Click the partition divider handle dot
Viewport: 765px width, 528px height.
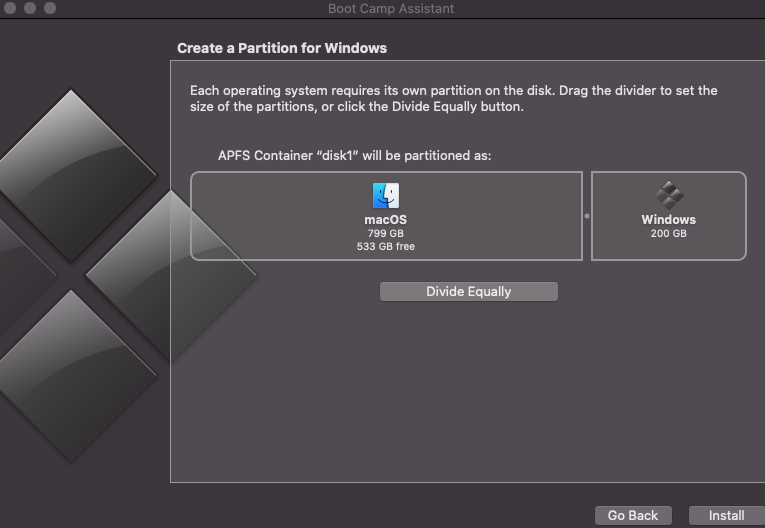tap(587, 216)
